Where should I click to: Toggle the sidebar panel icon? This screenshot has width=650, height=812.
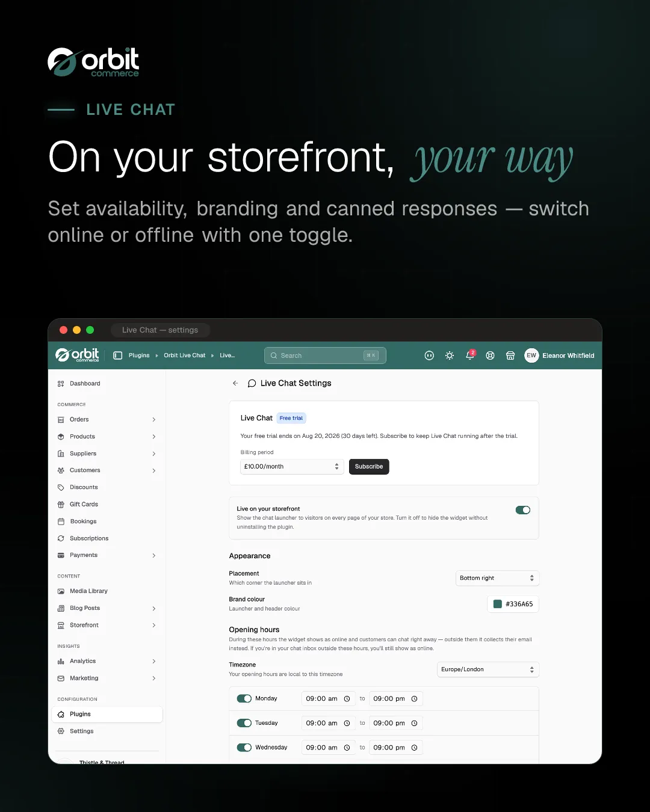118,355
